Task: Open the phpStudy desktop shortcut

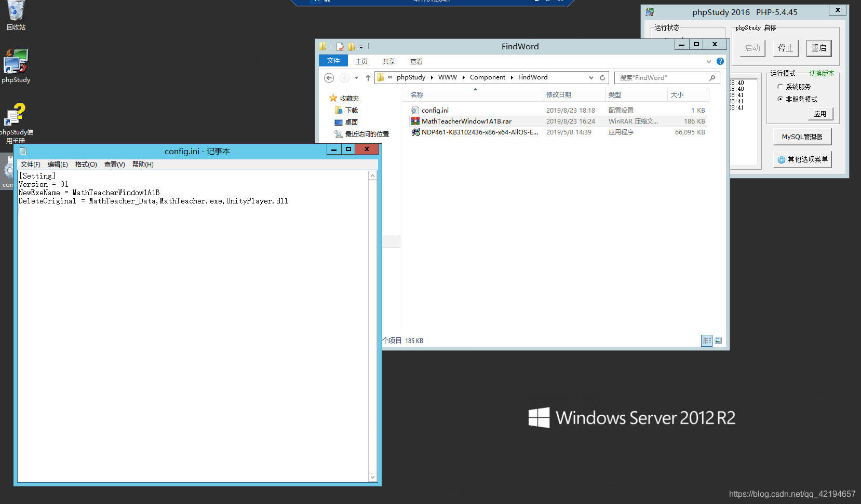Action: tap(16, 66)
